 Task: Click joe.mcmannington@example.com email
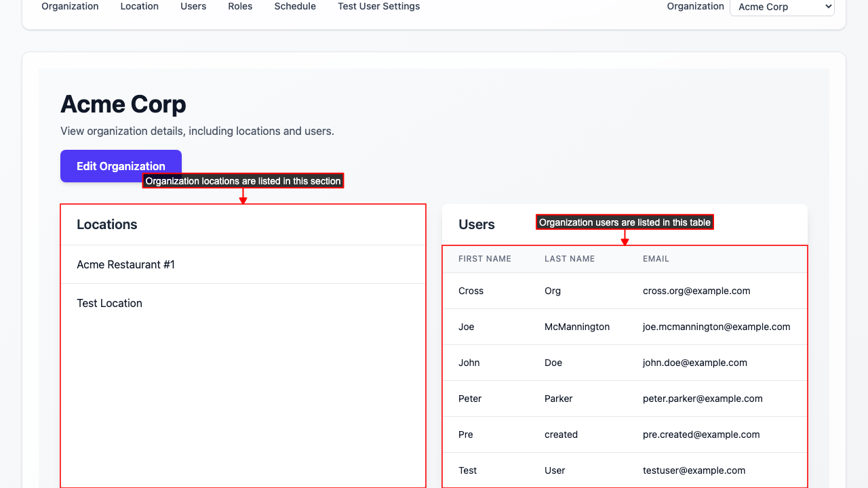coord(716,327)
